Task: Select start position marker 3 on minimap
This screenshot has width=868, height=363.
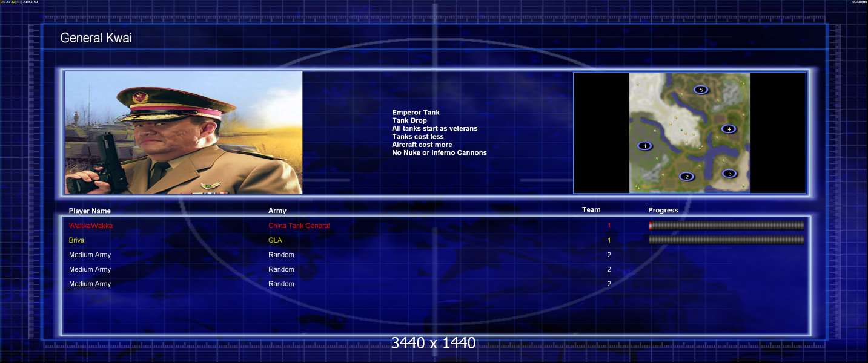Action: point(729,174)
